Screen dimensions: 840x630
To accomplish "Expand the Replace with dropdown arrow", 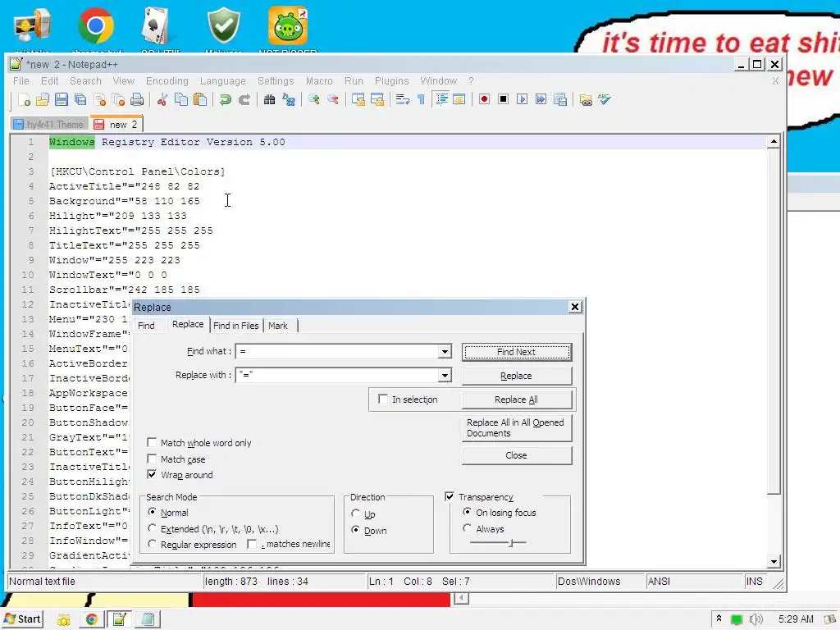I will (x=445, y=376).
